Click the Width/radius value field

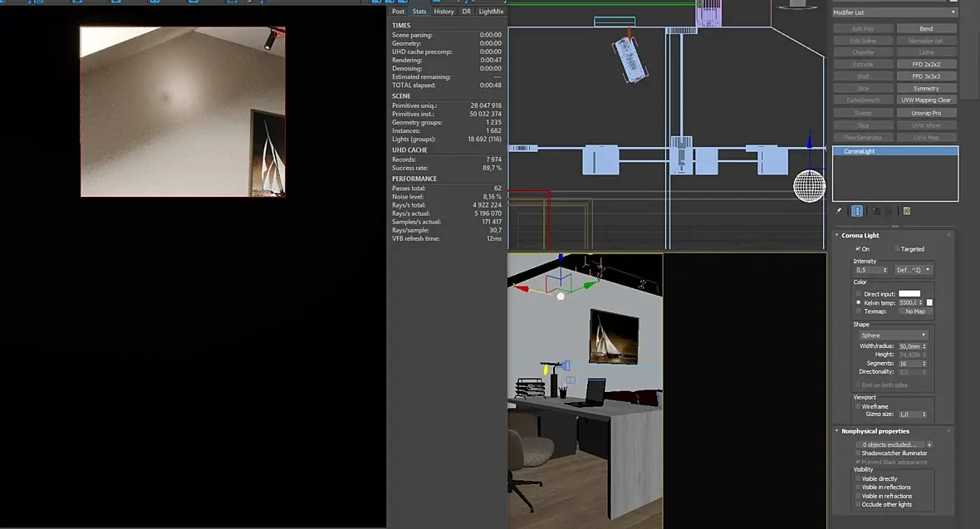pyautogui.click(x=909, y=346)
